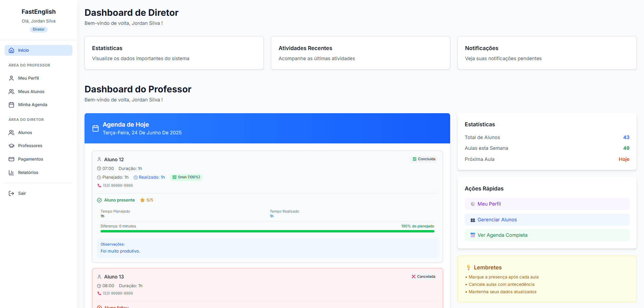The height and width of the screenshot is (308, 644).
Task: Click the graduation cap Professores icon
Action: click(x=11, y=146)
